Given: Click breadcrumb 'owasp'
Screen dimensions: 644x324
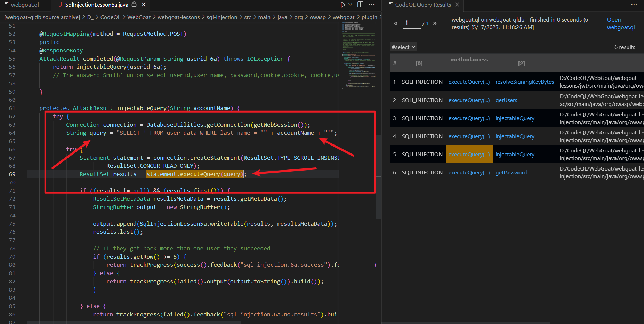Looking at the screenshot, I should pyautogui.click(x=317, y=17).
